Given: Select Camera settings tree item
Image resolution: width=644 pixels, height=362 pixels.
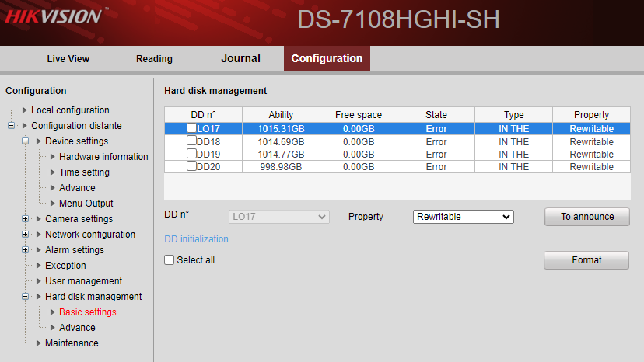Looking at the screenshot, I should (79, 219).
